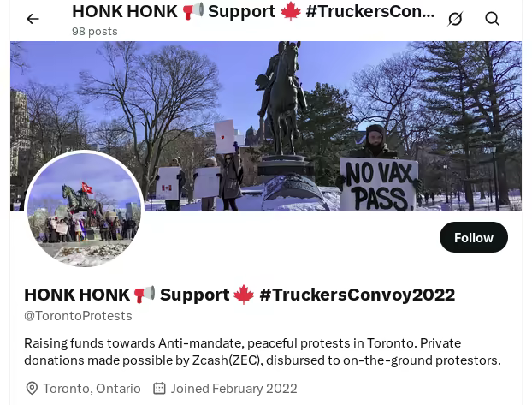This screenshot has width=532, height=405.
Task: Click the megaphone emoji in the top header
Action: (193, 11)
